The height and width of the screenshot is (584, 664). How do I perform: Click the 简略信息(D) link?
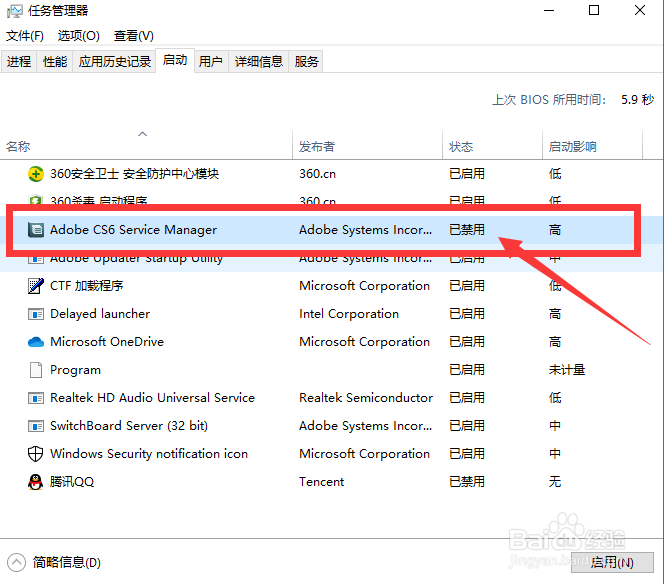(x=66, y=562)
